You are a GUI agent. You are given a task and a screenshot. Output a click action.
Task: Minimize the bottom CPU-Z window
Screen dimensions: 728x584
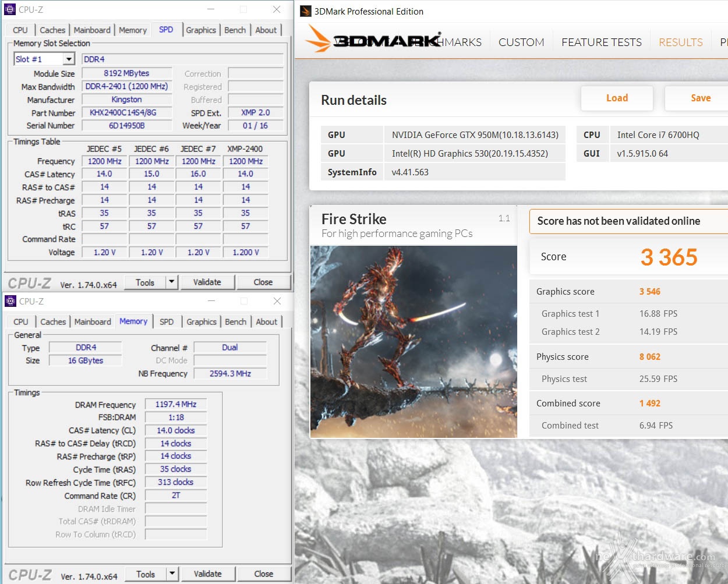point(211,301)
